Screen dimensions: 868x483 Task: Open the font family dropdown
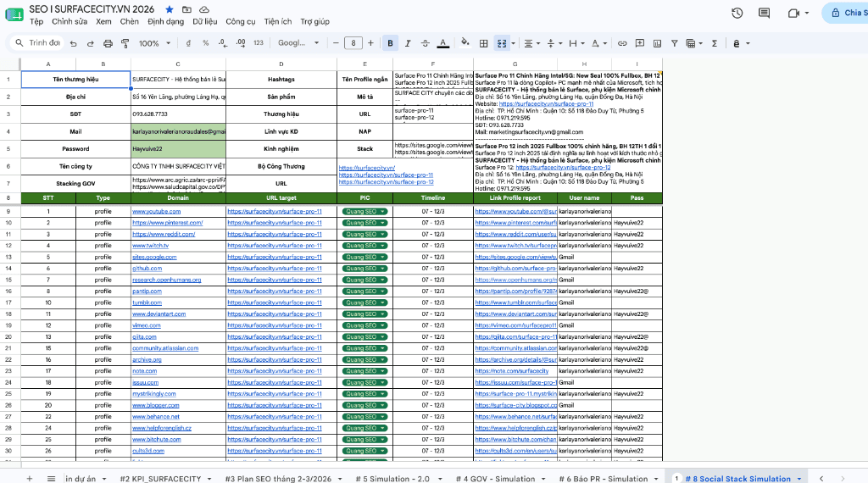point(298,43)
